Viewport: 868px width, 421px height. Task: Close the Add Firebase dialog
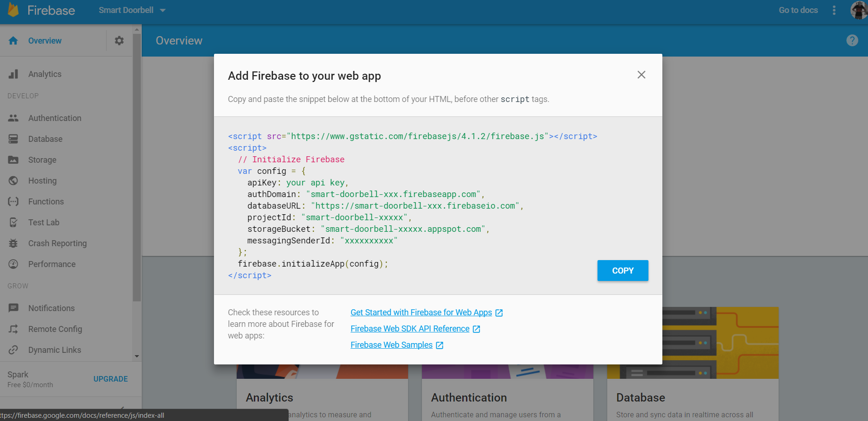[641, 75]
